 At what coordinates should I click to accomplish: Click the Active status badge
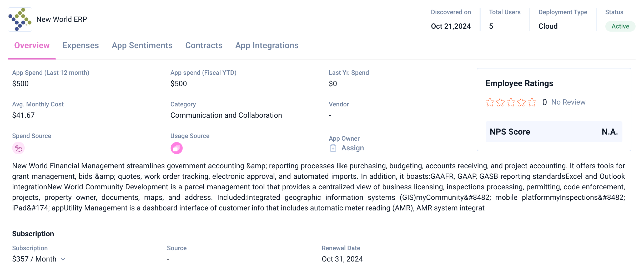pos(620,26)
